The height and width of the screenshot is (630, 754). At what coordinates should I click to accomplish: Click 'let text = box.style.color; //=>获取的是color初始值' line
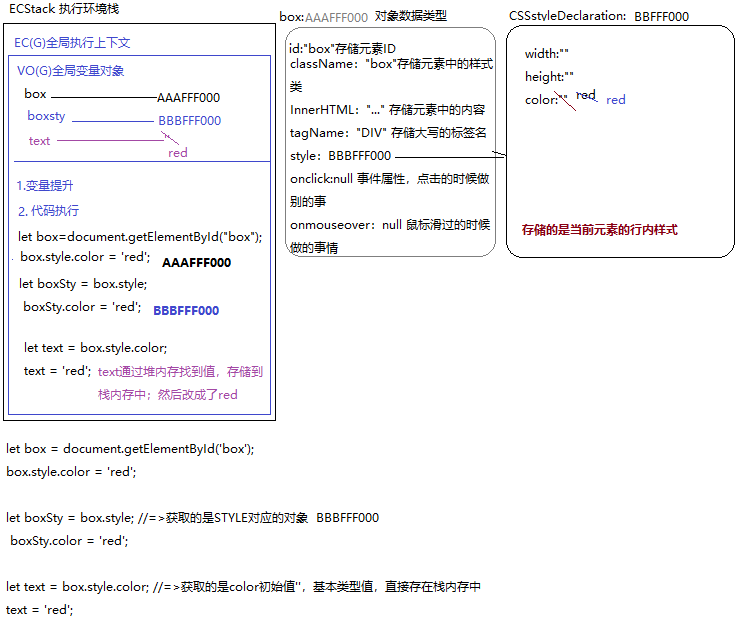243,587
